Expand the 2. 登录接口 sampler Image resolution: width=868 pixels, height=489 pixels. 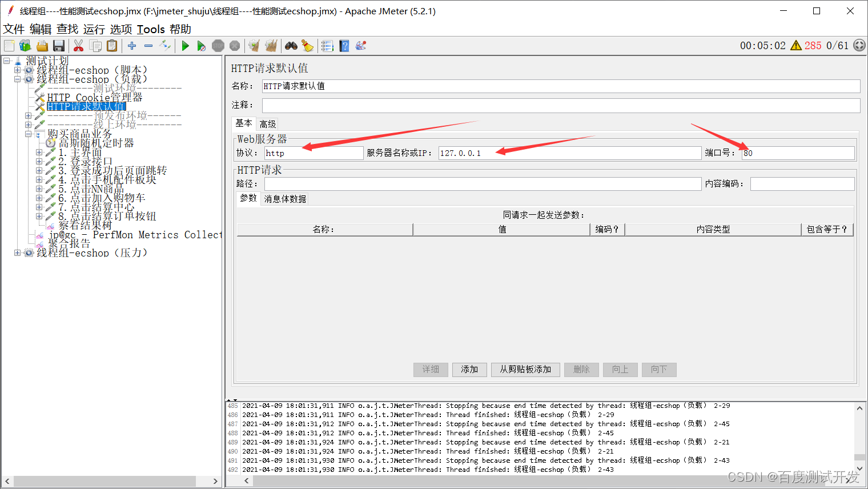(x=39, y=161)
